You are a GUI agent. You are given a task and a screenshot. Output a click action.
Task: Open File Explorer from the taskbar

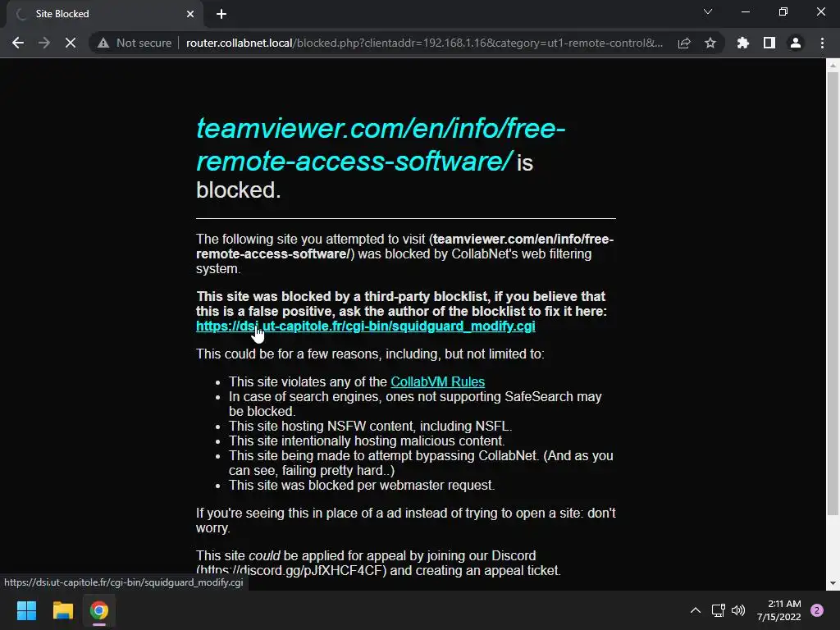click(x=62, y=610)
